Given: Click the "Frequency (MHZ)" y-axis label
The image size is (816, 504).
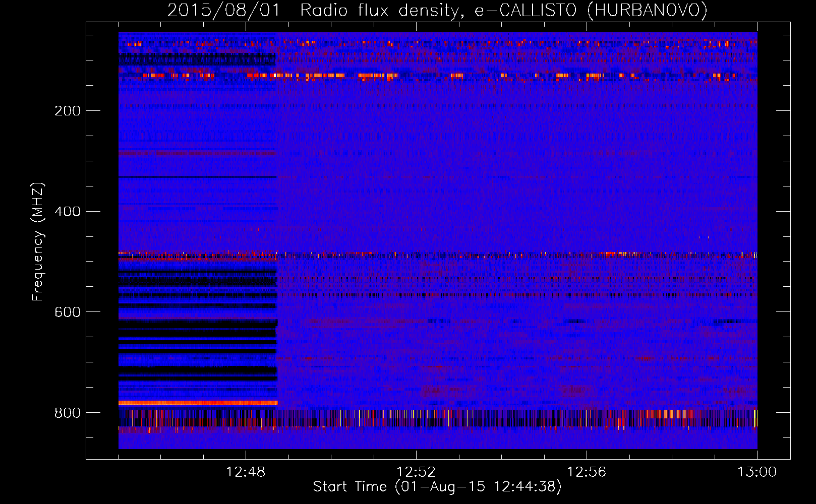Looking at the screenshot, I should coord(37,242).
